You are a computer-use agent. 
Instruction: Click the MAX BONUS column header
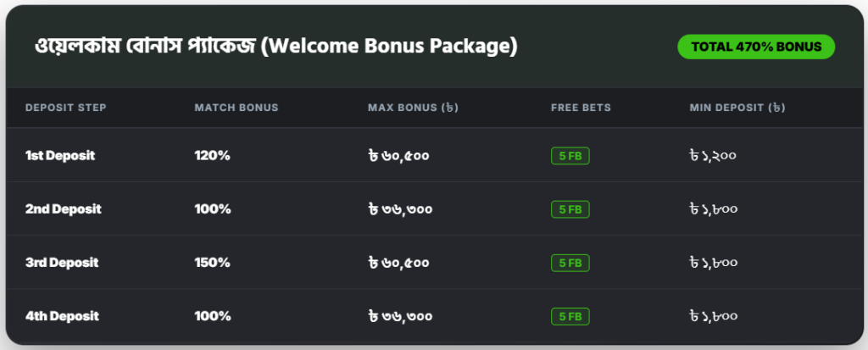pos(414,108)
